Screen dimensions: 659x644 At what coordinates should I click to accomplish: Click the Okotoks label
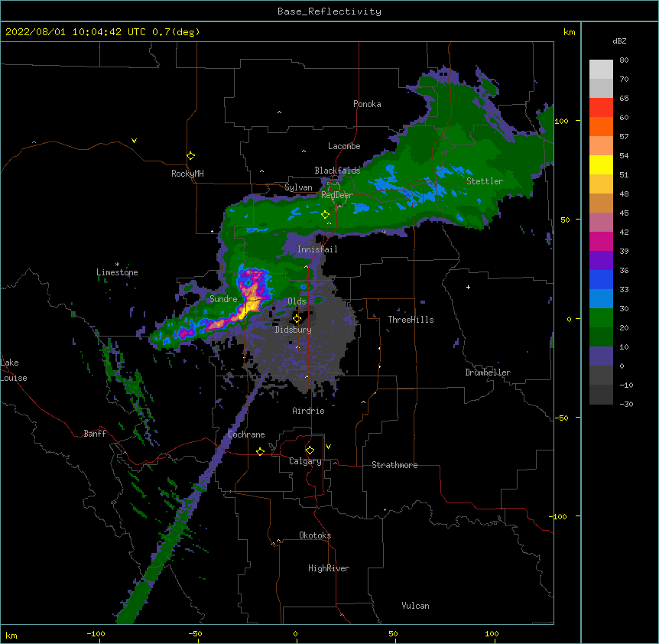tap(315, 535)
